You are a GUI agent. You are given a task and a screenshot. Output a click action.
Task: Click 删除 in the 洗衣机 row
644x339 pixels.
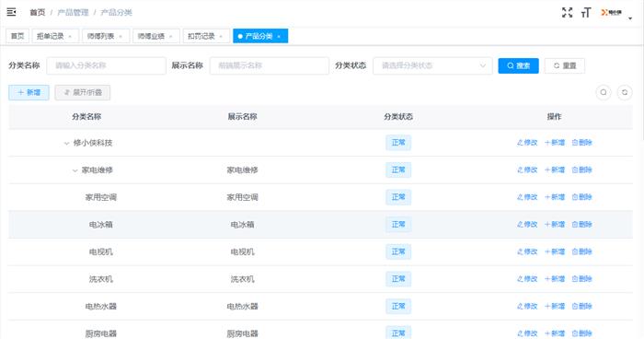(582, 279)
